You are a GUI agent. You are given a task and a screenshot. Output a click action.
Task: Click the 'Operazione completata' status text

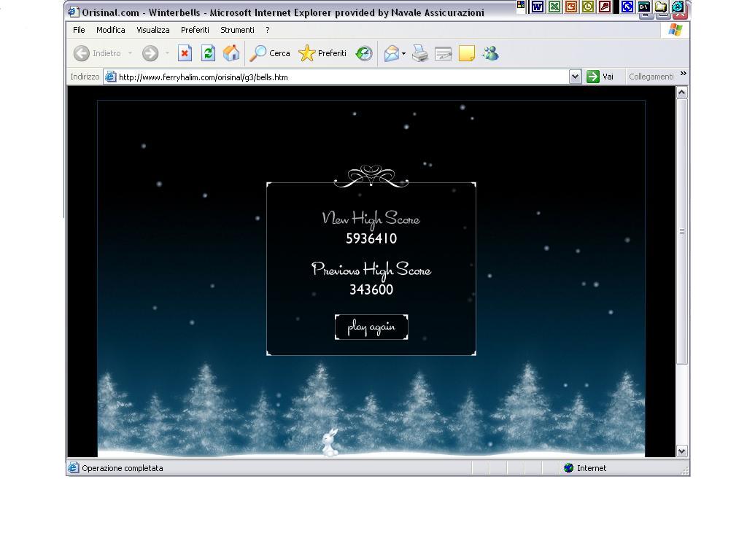(x=123, y=468)
